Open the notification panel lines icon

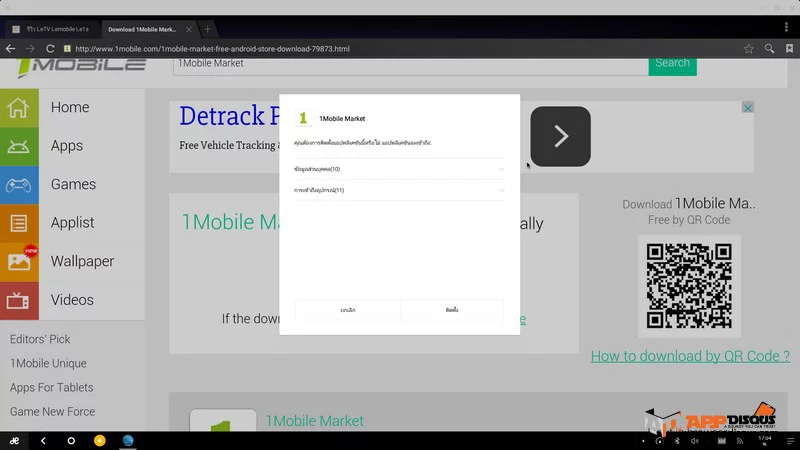(x=790, y=441)
